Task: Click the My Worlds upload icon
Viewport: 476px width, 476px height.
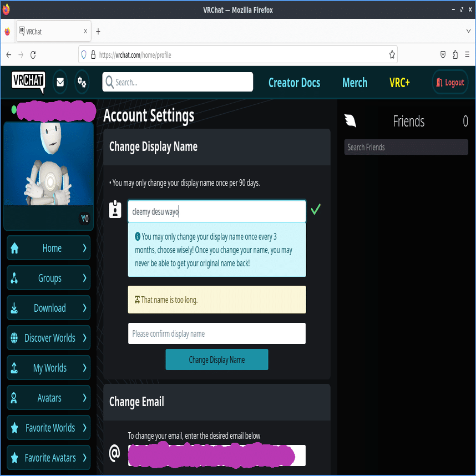Action: tap(14, 368)
